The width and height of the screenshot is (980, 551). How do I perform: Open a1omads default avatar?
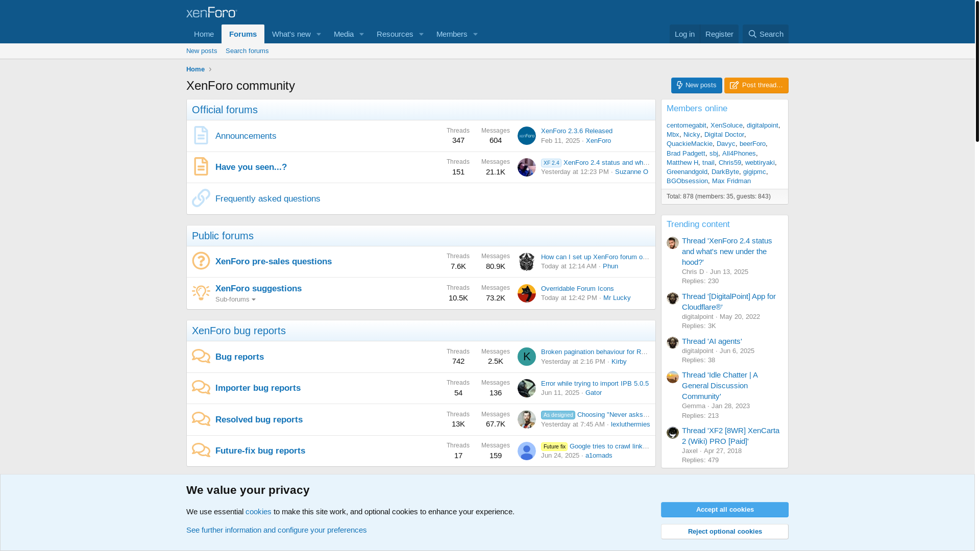[527, 451]
